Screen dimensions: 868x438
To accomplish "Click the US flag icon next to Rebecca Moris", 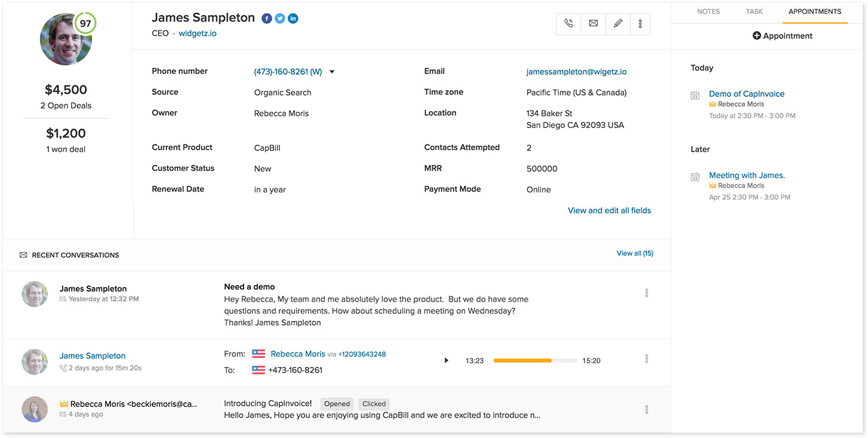I will pos(258,354).
